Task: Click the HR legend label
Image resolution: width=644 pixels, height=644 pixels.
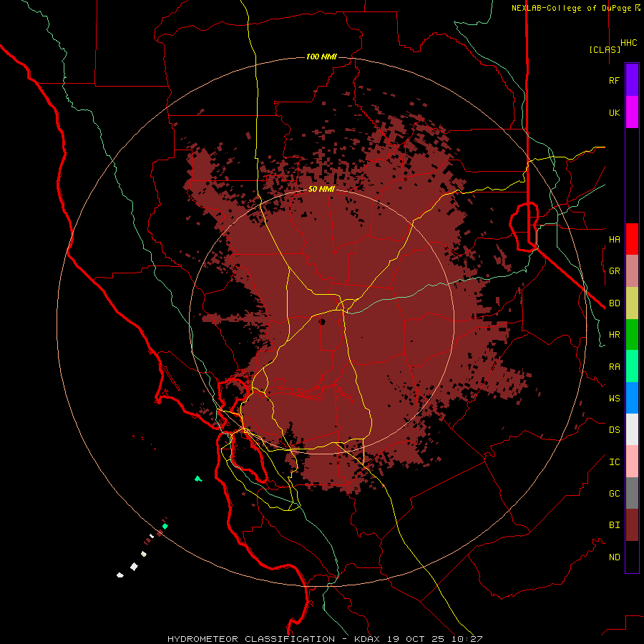Action: [x=614, y=335]
